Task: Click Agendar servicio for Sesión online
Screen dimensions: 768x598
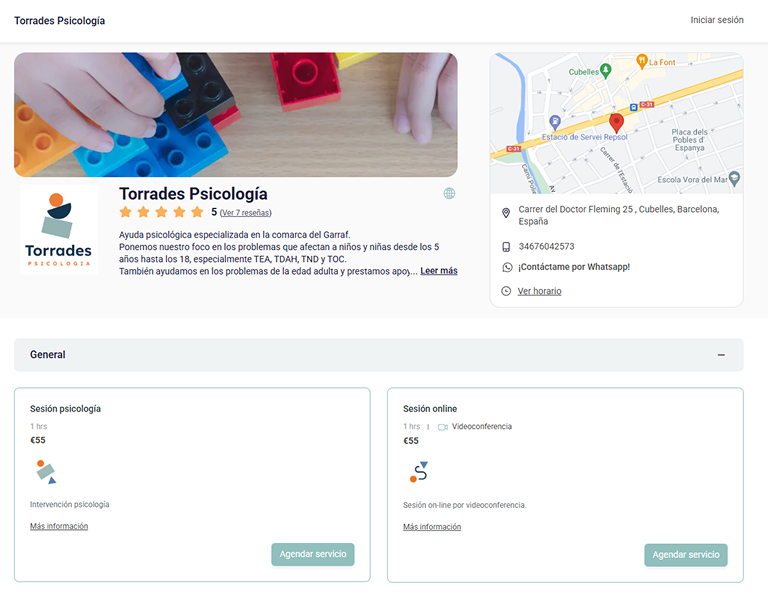Action: 686,555
